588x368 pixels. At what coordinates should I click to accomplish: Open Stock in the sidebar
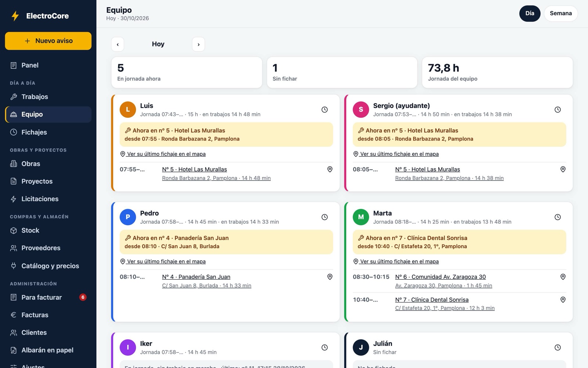click(x=48, y=230)
